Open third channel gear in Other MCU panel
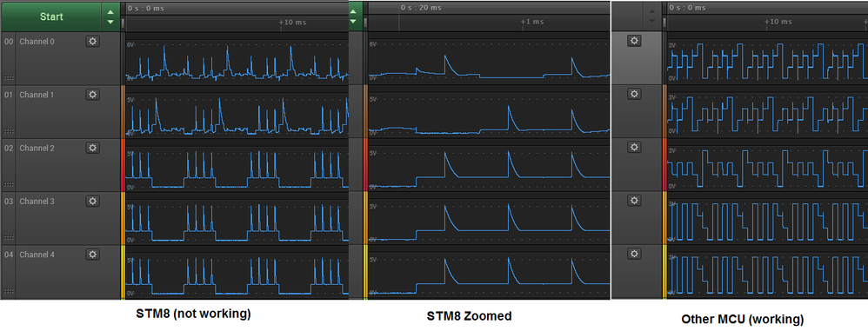 click(x=634, y=147)
